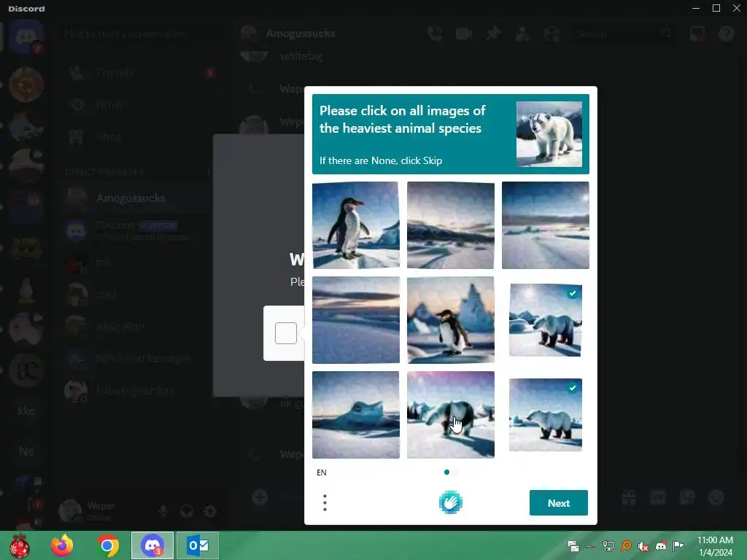Open the Discord home direct messages icon
Viewport: 747px width, 560px height.
(26, 37)
